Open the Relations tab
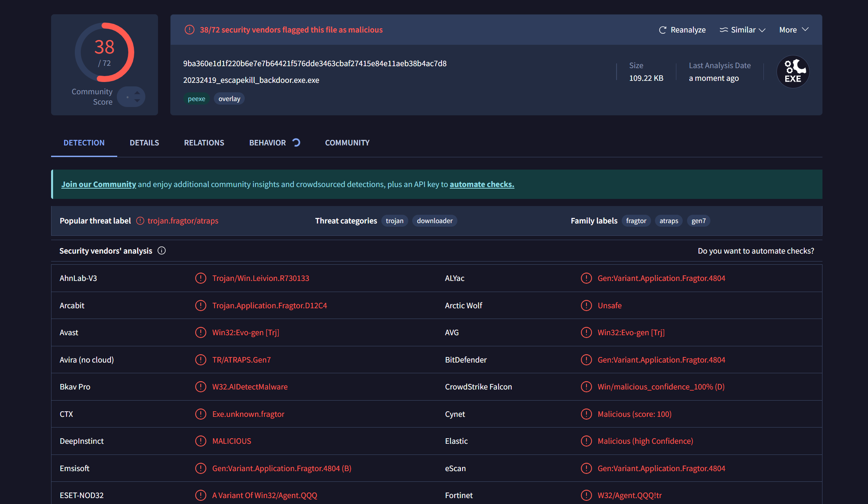This screenshot has height=504, width=868. (x=204, y=143)
